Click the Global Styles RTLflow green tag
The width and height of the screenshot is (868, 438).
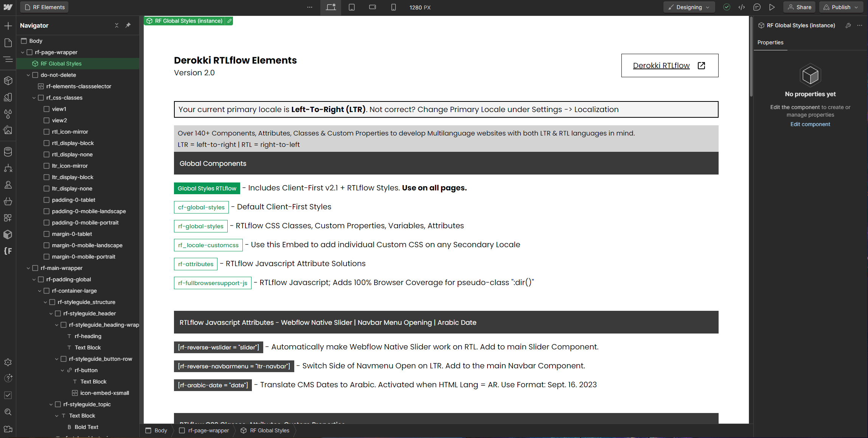[x=207, y=188]
